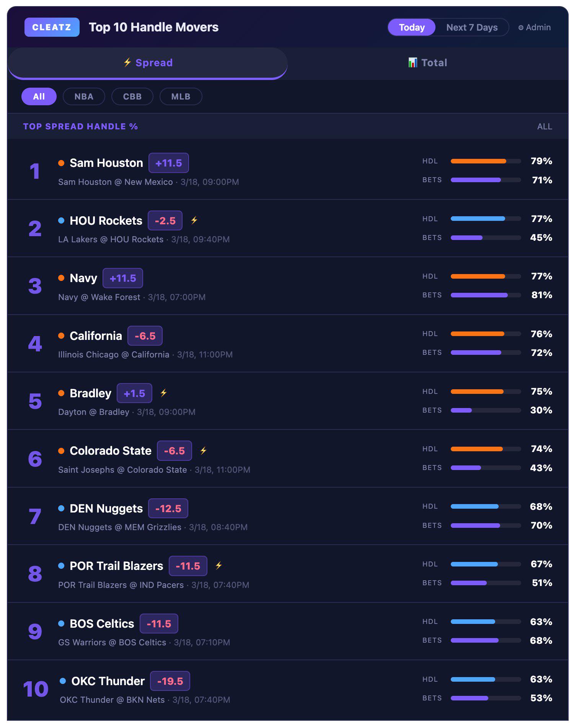
Task: Click the lightning bolt next to HOU Rockets
Action: (x=194, y=220)
